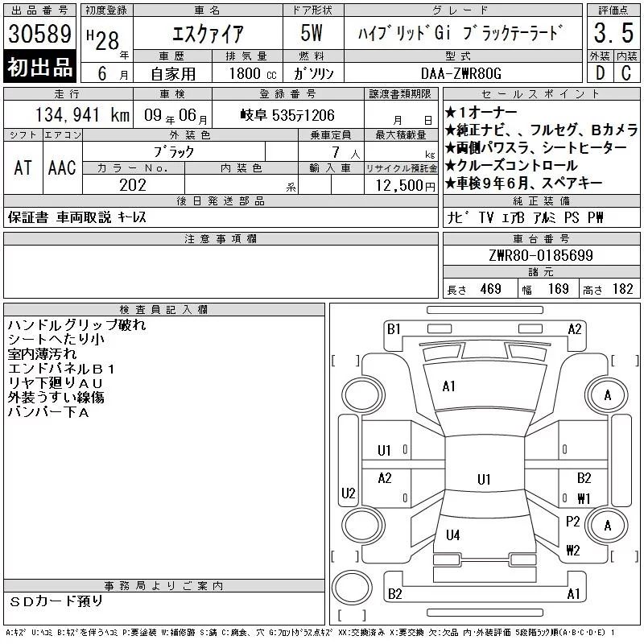Click the front right wheel marked A
Viewport: 644px width, 644px height.
click(607, 395)
